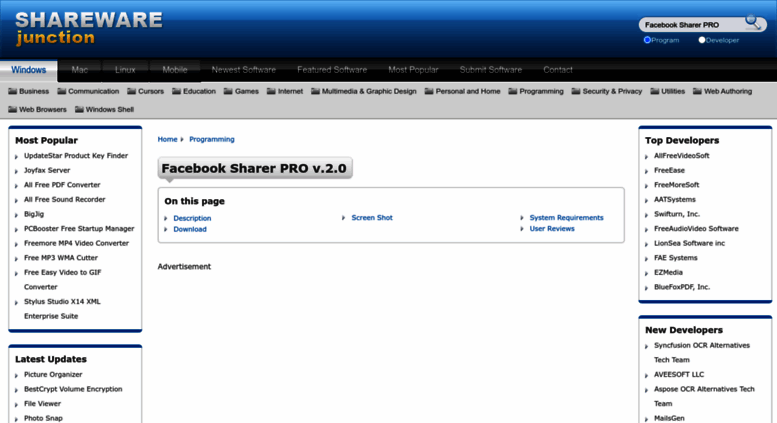
Task: Open FAE Systems developer link
Action: 675,258
